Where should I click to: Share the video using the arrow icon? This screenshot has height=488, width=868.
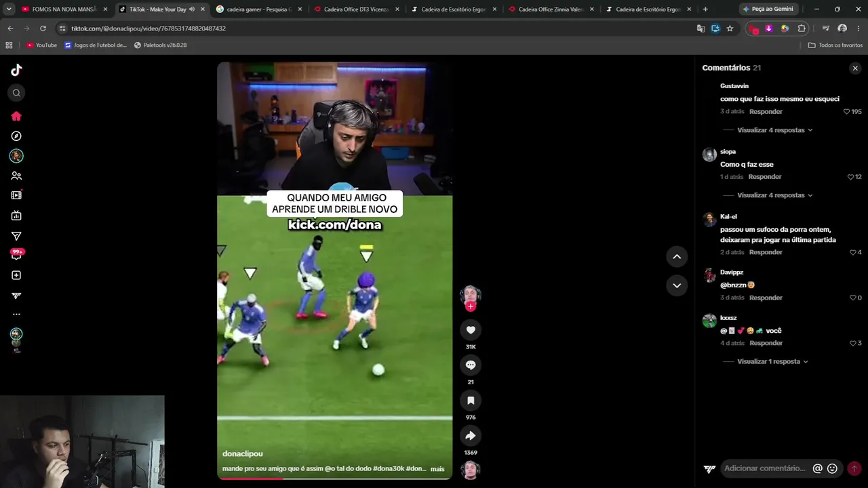click(x=471, y=436)
